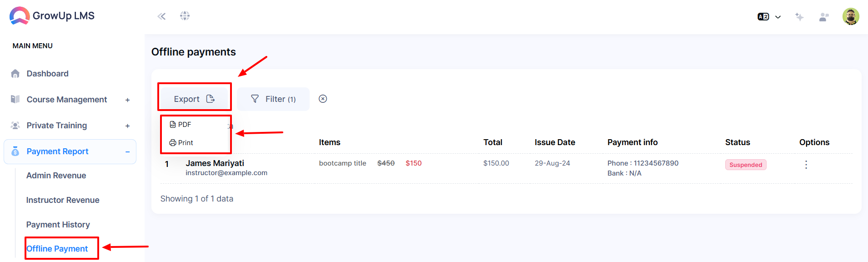Click the Export button
868x262 pixels.
click(x=194, y=99)
